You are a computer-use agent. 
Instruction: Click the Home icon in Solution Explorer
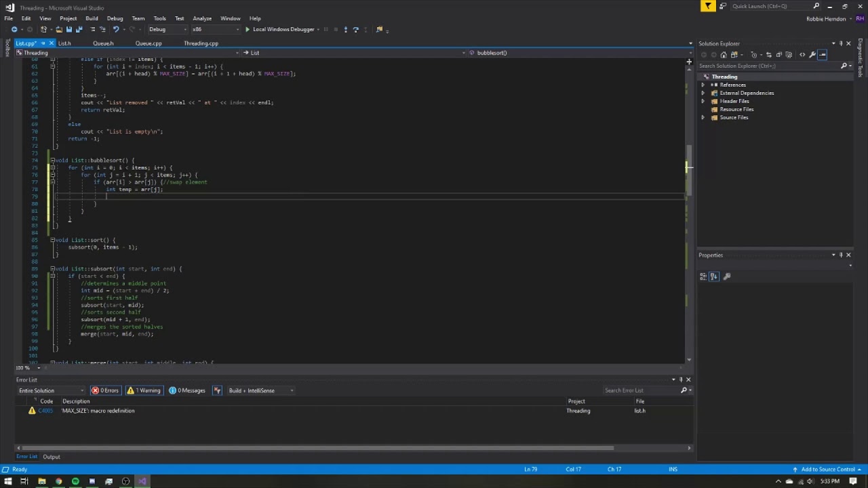tap(724, 55)
